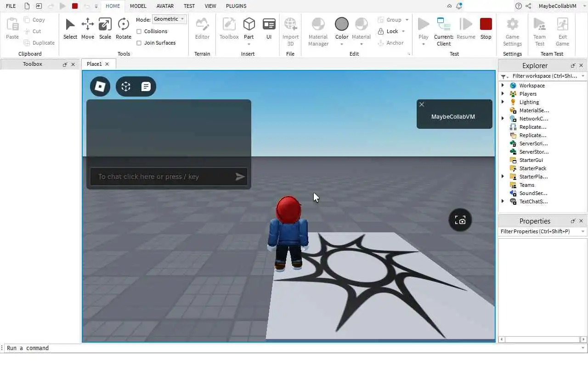
Task: Select MaybeCollabVM in the player list
Action: click(x=453, y=117)
